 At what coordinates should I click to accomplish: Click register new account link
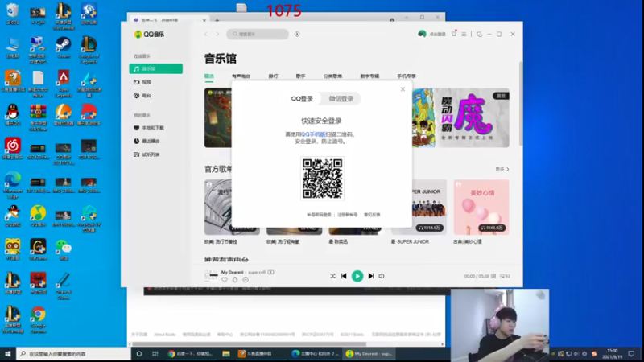click(347, 215)
